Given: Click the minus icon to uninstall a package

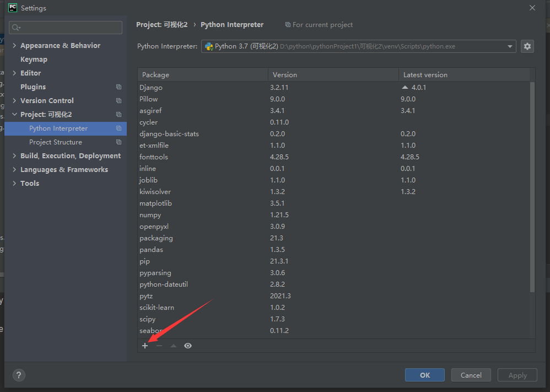Looking at the screenshot, I should [159, 345].
